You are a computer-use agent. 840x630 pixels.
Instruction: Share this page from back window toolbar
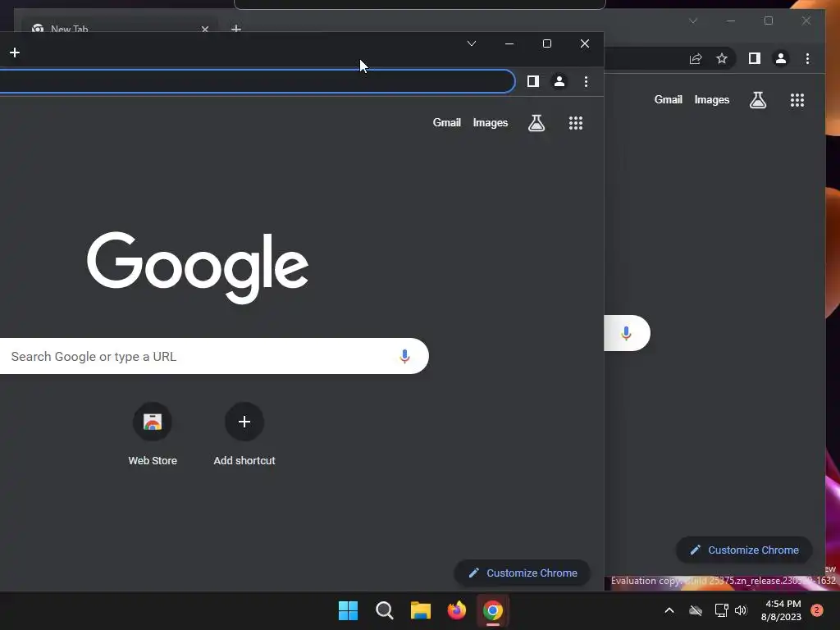click(696, 58)
